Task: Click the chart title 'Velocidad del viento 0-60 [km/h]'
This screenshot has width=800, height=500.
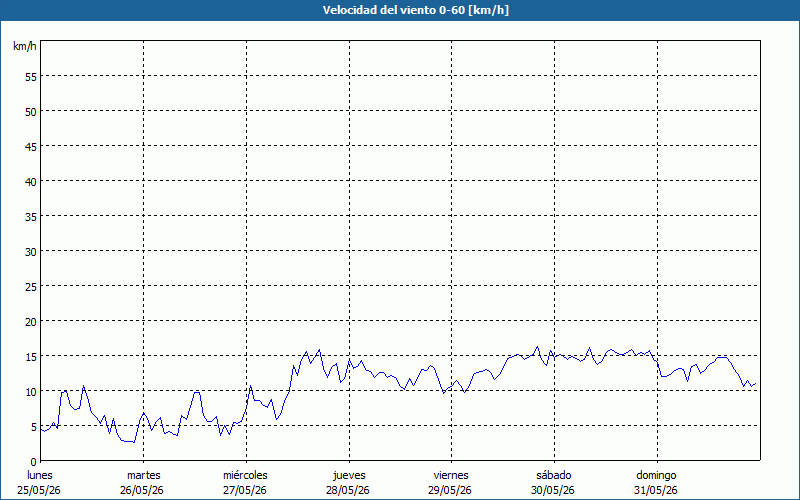Action: tap(415, 10)
